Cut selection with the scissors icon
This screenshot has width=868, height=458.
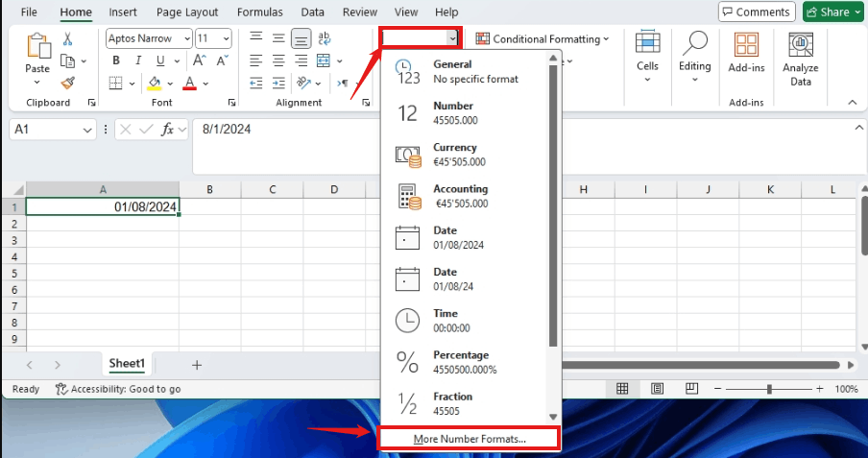[67, 38]
